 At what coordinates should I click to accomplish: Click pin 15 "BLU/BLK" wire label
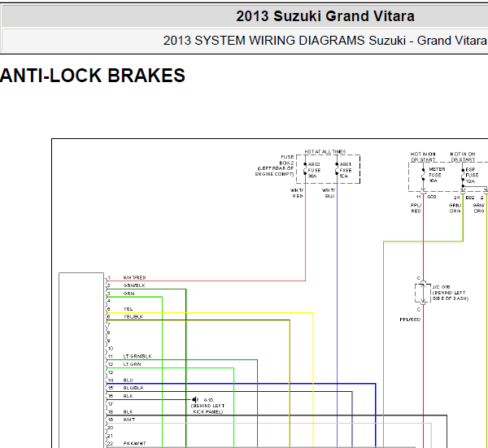pos(133,388)
